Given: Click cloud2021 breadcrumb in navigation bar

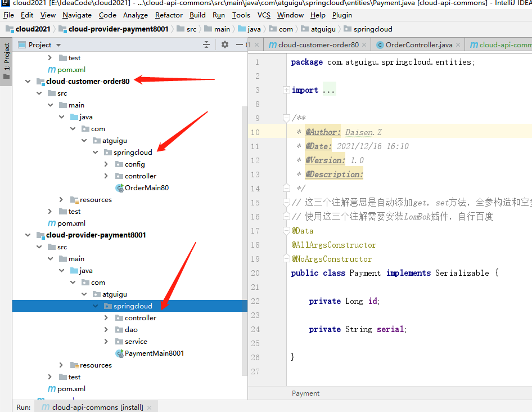Looking at the screenshot, I should pyautogui.click(x=29, y=29).
